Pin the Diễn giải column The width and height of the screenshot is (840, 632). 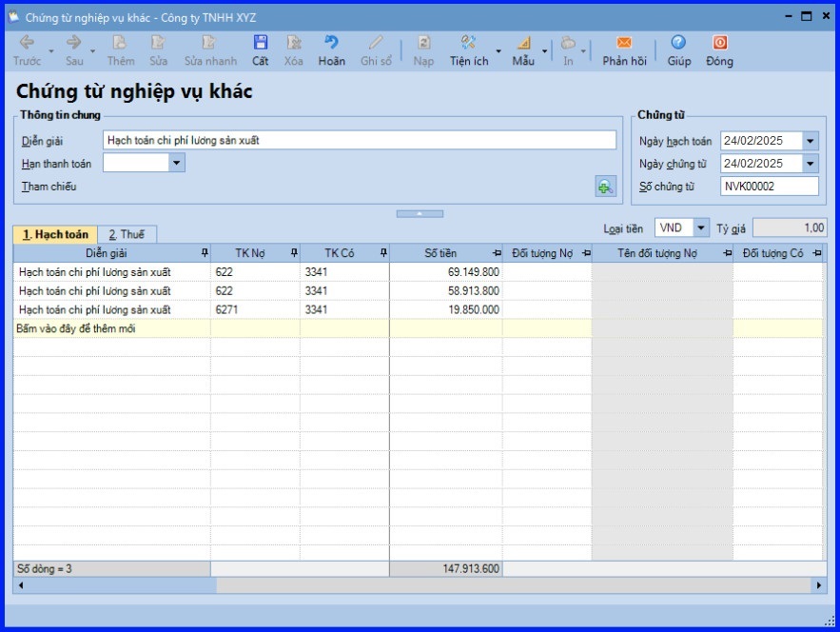(205, 253)
